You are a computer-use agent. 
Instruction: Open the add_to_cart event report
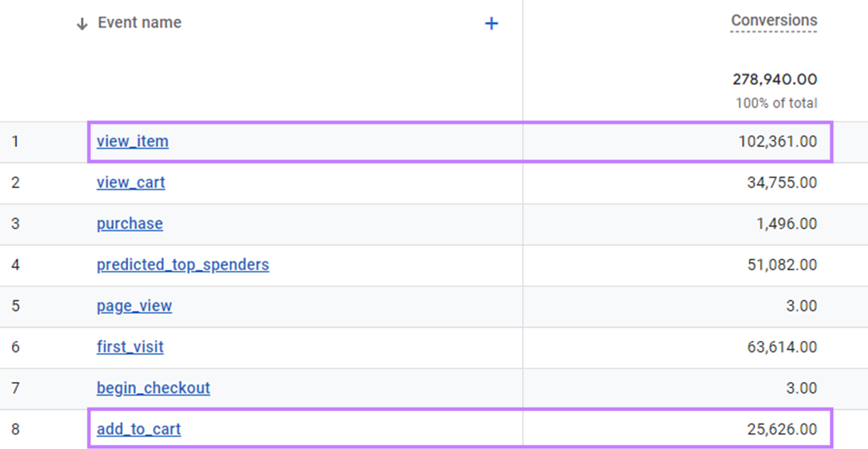(138, 429)
